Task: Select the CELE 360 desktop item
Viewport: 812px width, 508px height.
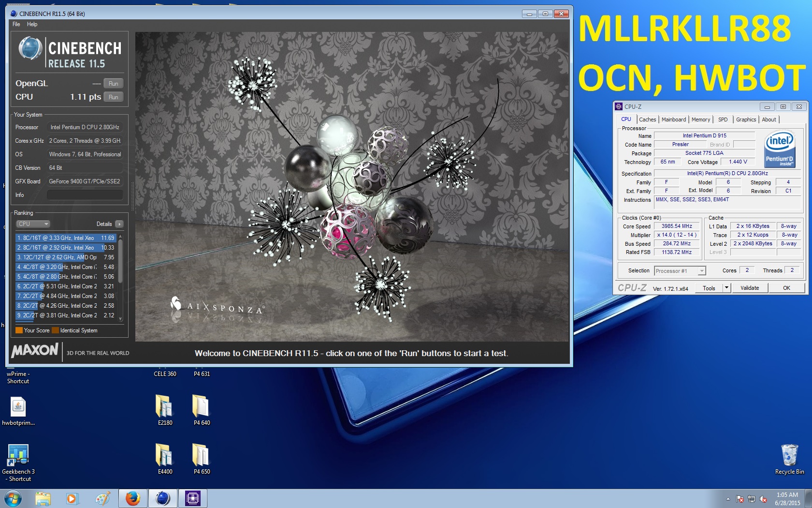Action: click(165, 374)
